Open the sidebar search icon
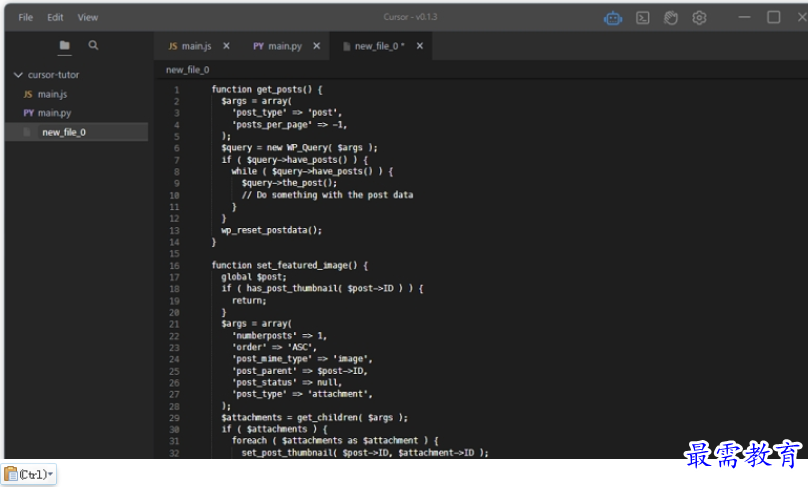This screenshot has height=487, width=808. point(93,45)
